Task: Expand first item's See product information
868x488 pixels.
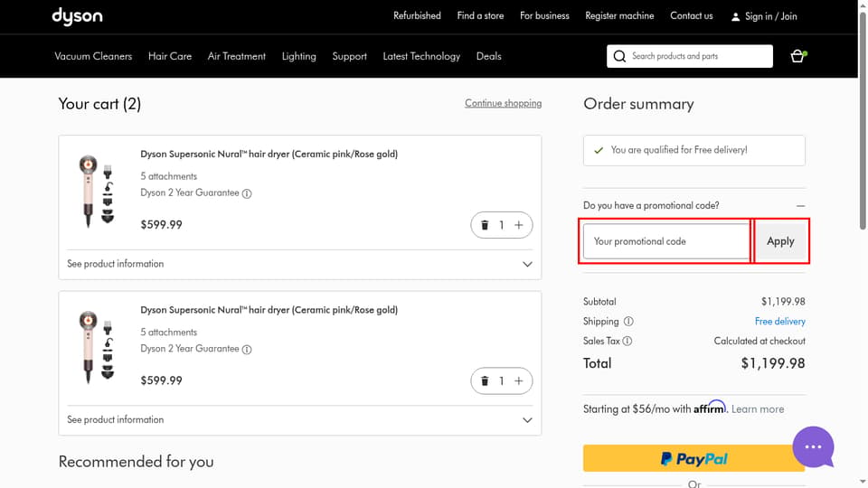Action: point(299,265)
